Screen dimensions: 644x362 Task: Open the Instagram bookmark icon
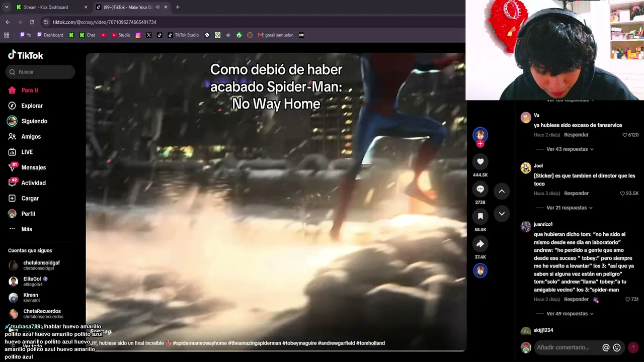coord(138,35)
